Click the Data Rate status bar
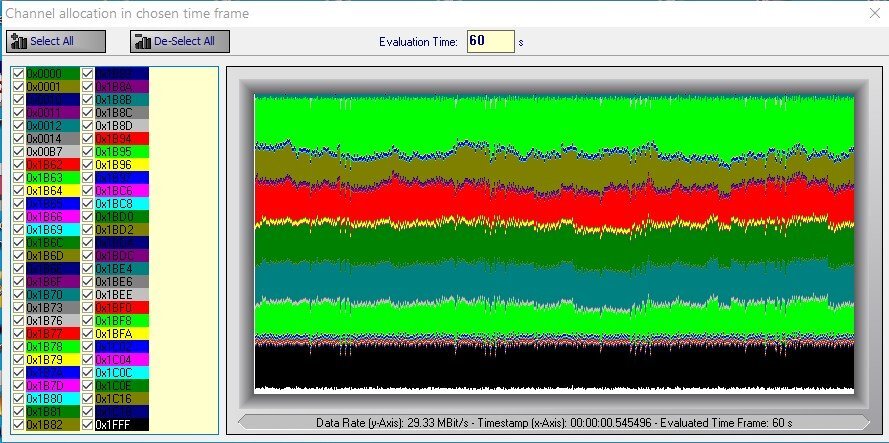 tap(554, 422)
